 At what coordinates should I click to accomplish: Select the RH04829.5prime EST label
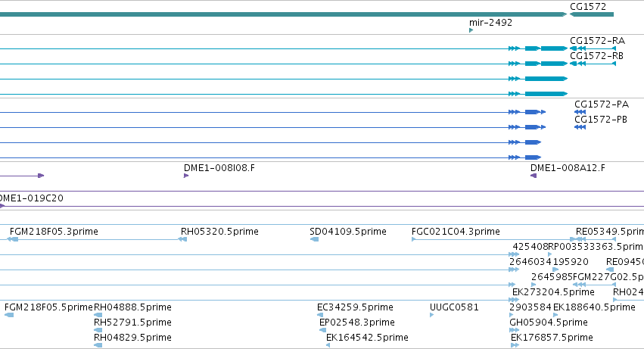point(132,338)
